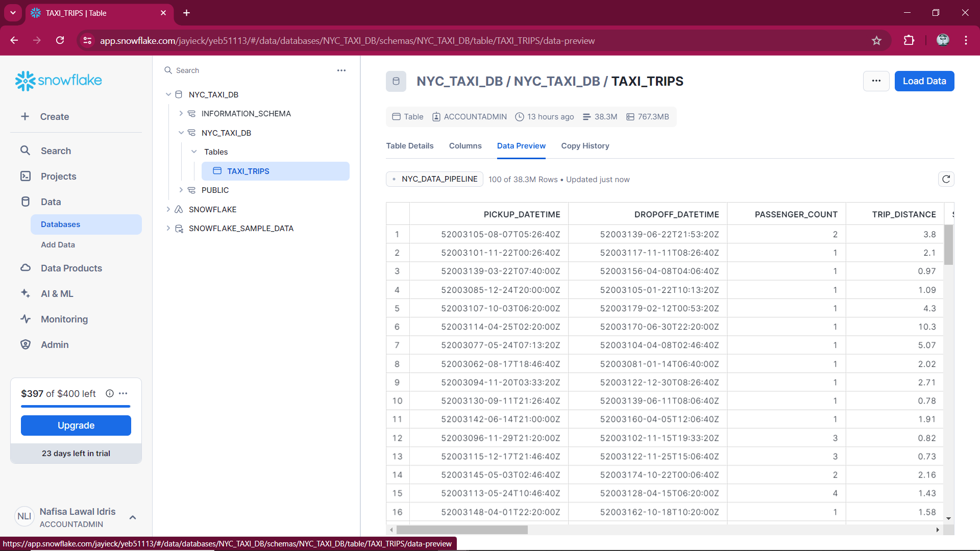Open the Copy History tab
980x551 pixels.
coord(585,146)
